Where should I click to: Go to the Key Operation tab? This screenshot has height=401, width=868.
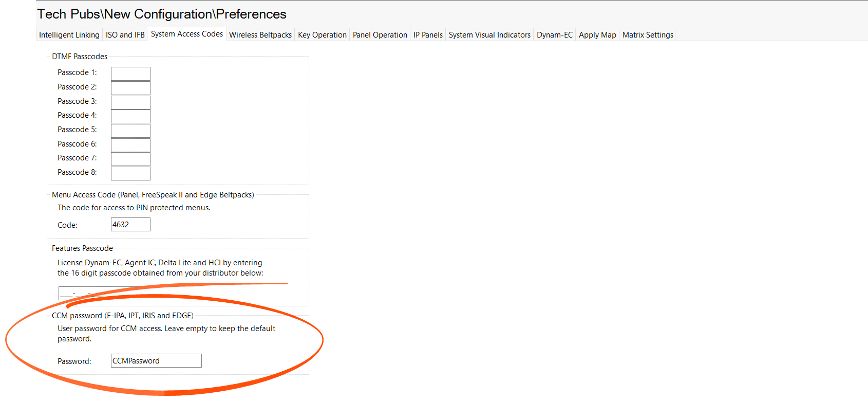322,35
